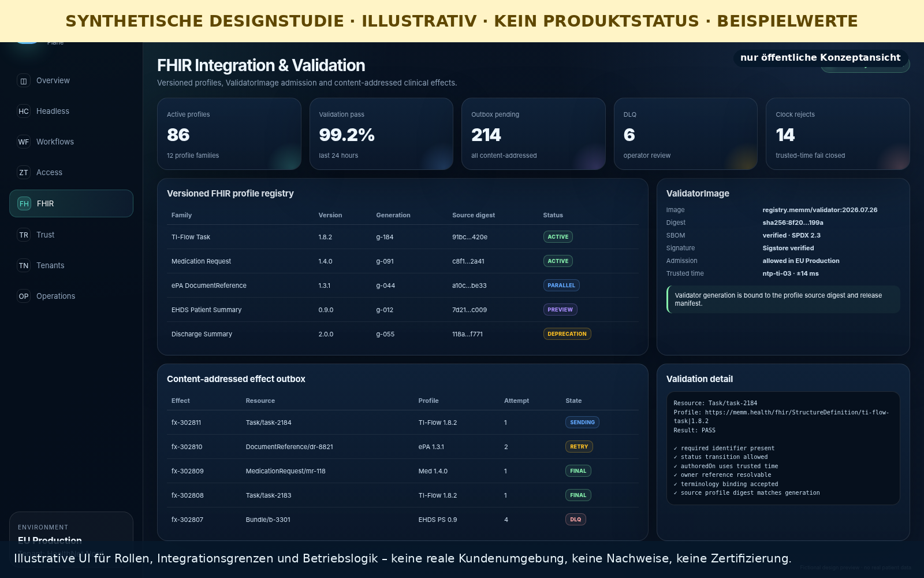924x578 pixels.
Task: Click generation g-012
Action: point(385,310)
